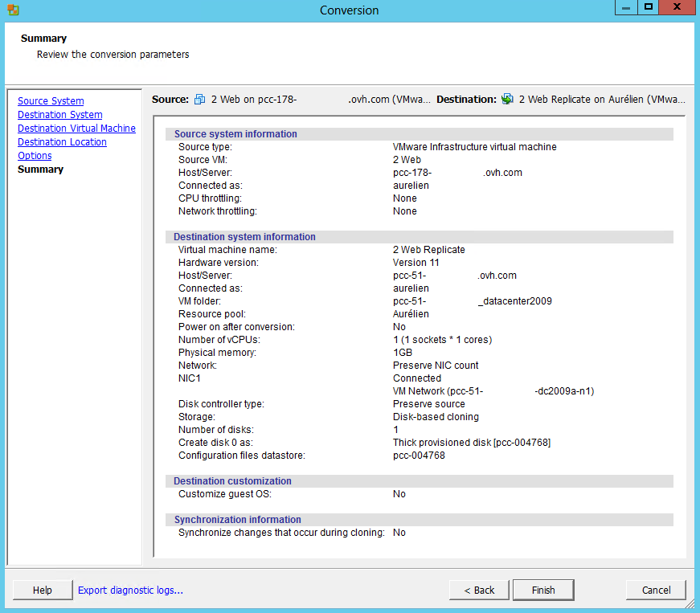The image size is (700, 613).
Task: Click Finish to start the conversion
Action: click(x=543, y=591)
